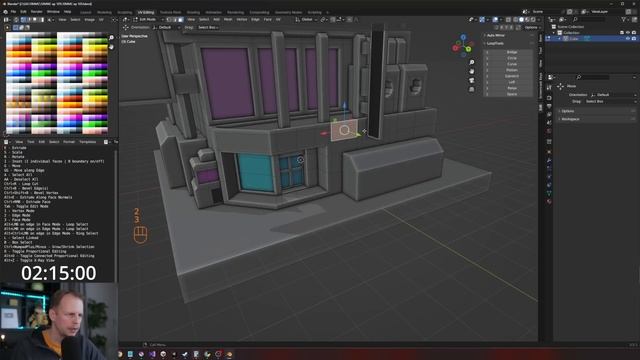Open the Window menu

coord(53,12)
